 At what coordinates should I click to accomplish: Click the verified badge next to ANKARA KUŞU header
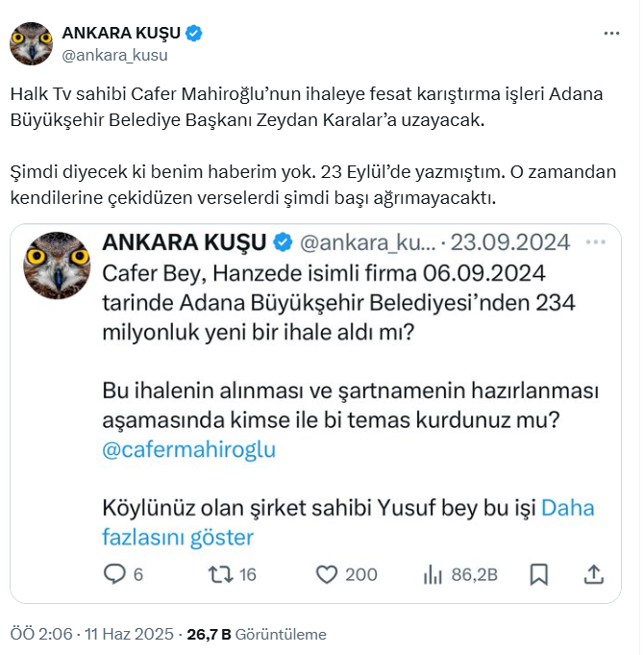click(193, 33)
